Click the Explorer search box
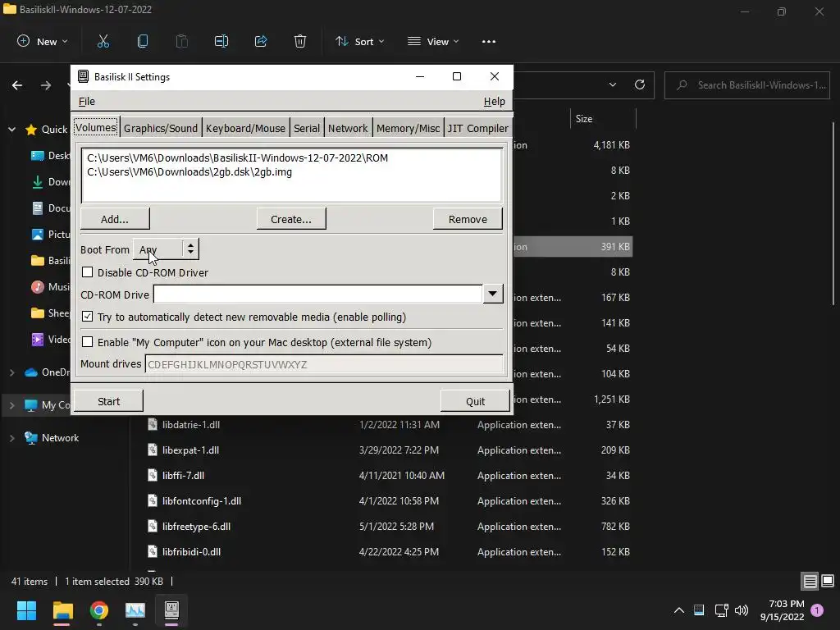The image size is (840, 630). pyautogui.click(x=747, y=85)
